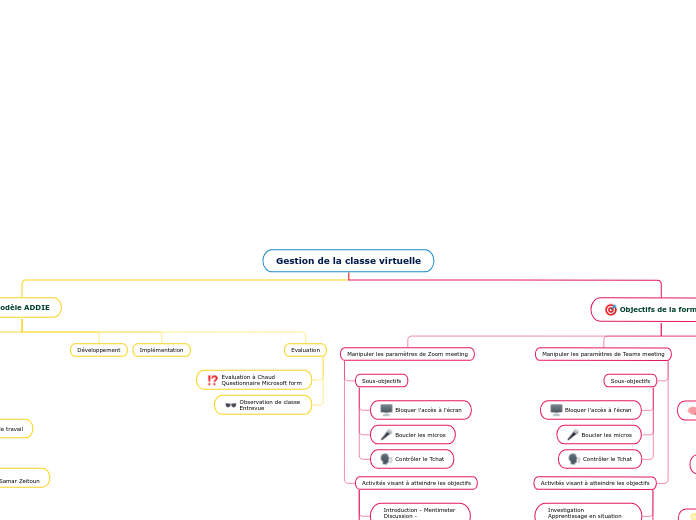The height and width of the screenshot is (520, 696).
Task: Click the red exclamation-question icon on Evaluation à Chaud
Action: 213,380
